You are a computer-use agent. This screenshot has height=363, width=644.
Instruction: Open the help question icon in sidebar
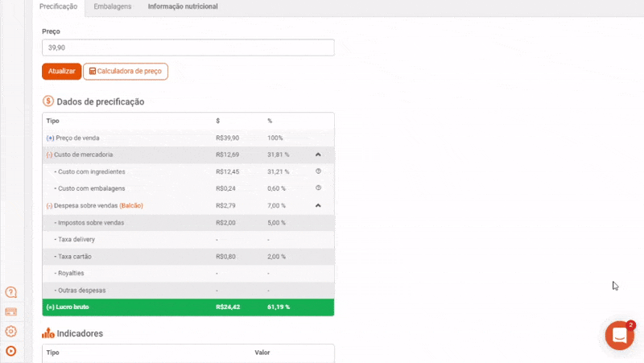coord(11,292)
